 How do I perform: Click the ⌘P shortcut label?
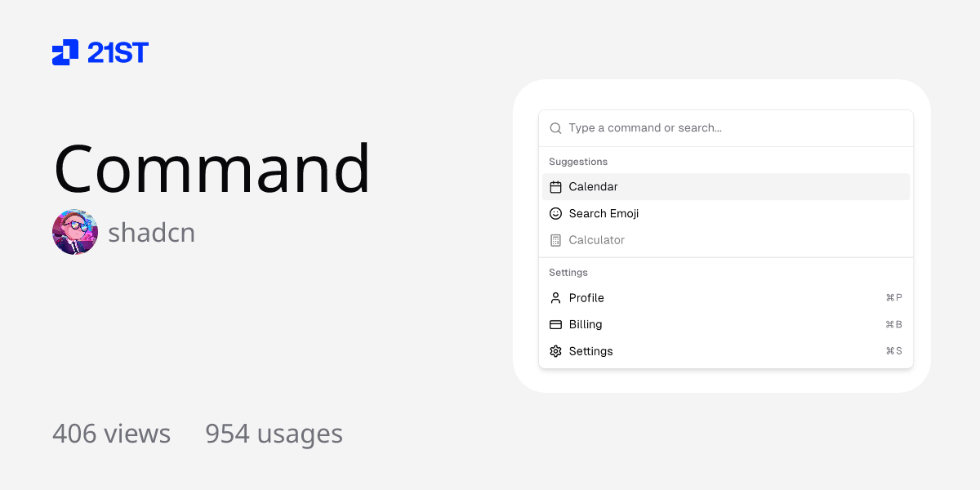tap(894, 297)
